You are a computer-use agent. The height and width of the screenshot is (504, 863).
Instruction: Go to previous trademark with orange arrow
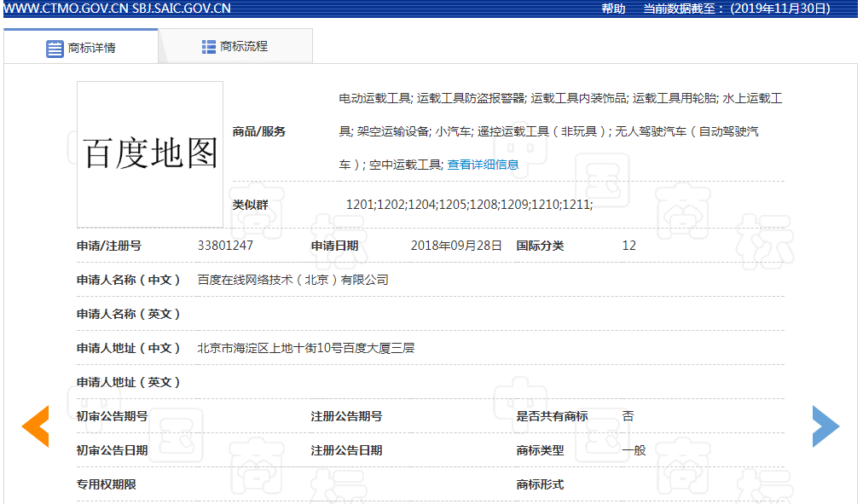point(35,426)
